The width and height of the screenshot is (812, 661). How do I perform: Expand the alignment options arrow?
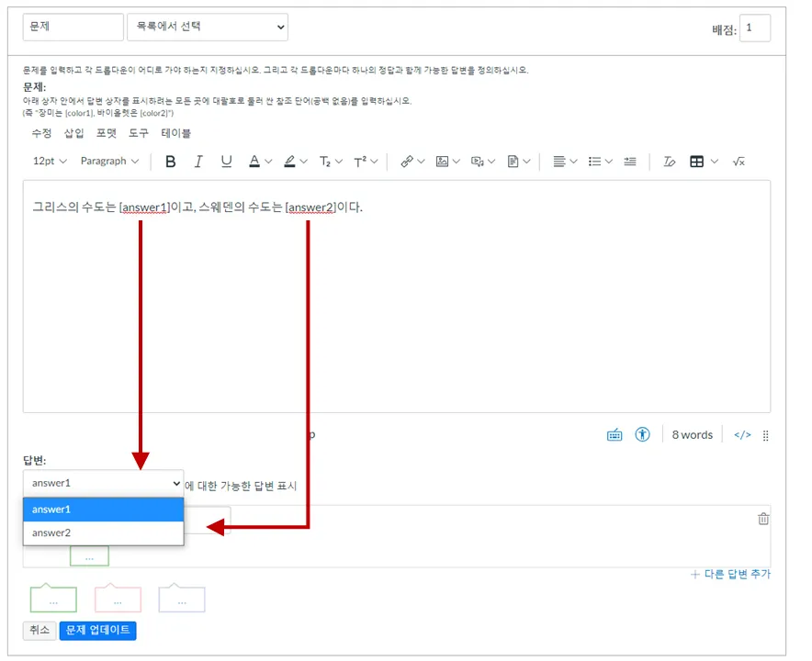[573, 162]
